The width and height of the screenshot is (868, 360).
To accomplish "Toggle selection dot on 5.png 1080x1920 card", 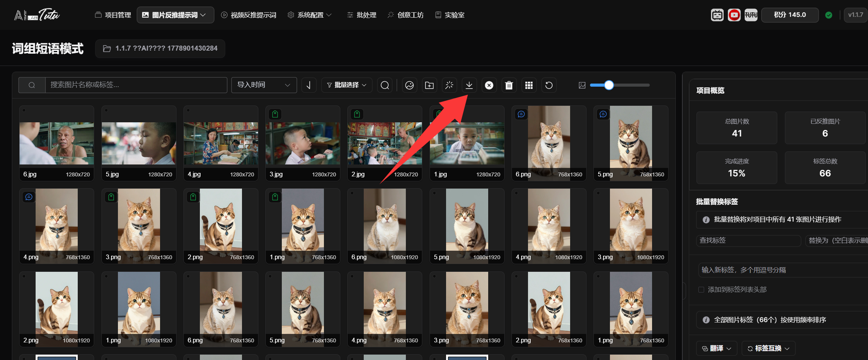I will point(434,193).
